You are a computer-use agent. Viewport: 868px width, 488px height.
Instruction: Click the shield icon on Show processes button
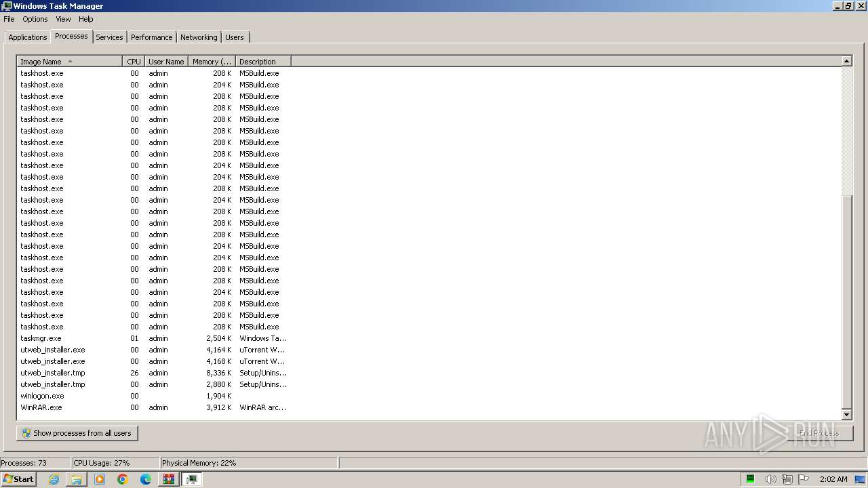pyautogui.click(x=26, y=433)
